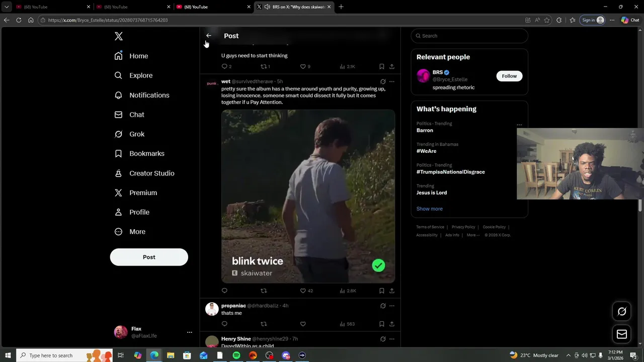Like propaniac's "thats me" post
This screenshot has width=644, height=362.
tap(303, 324)
